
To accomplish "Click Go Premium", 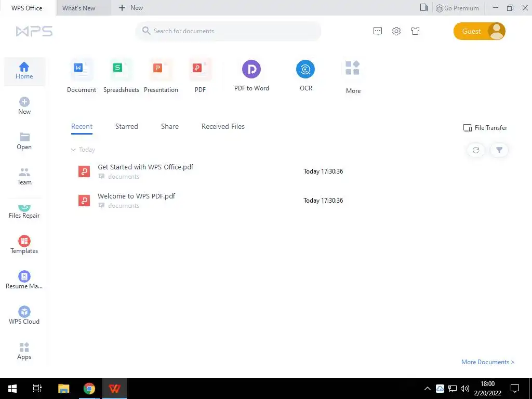I will click(457, 8).
